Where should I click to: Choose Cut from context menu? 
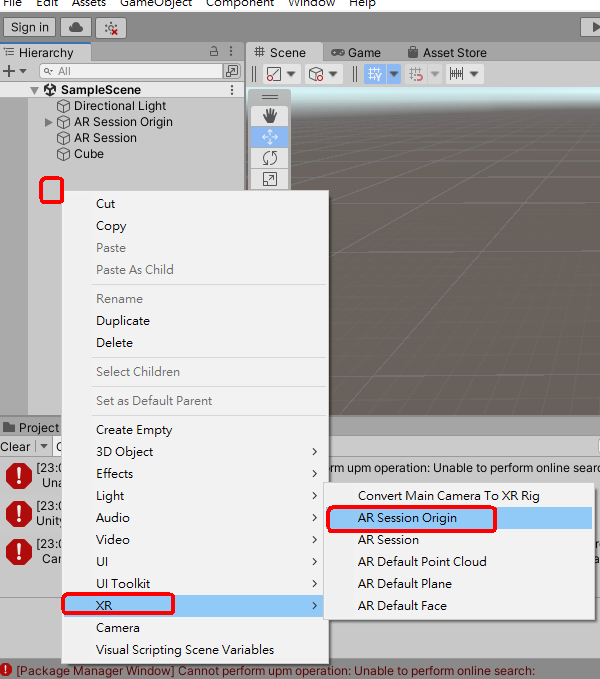(x=195, y=204)
